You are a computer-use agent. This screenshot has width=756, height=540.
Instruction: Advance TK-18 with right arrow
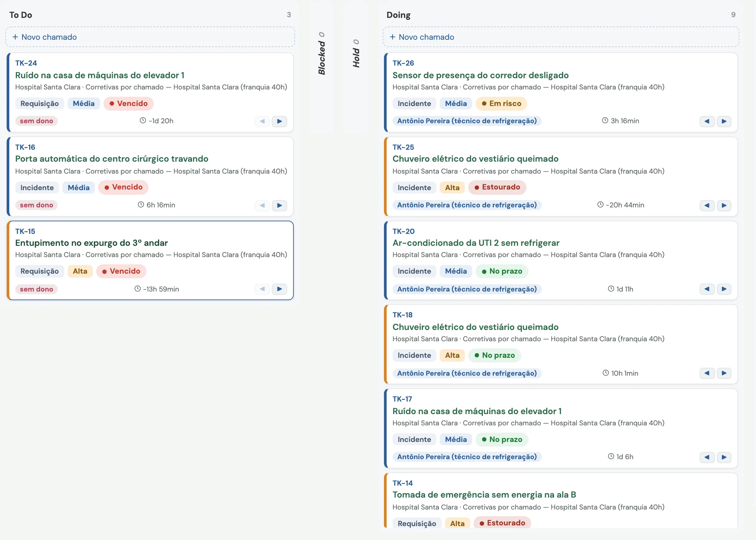tap(724, 373)
